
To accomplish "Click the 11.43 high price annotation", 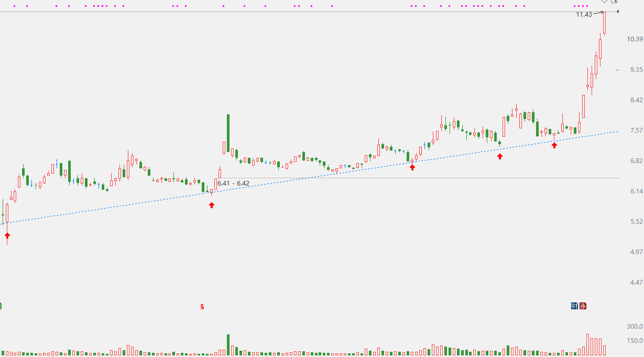I will (584, 15).
